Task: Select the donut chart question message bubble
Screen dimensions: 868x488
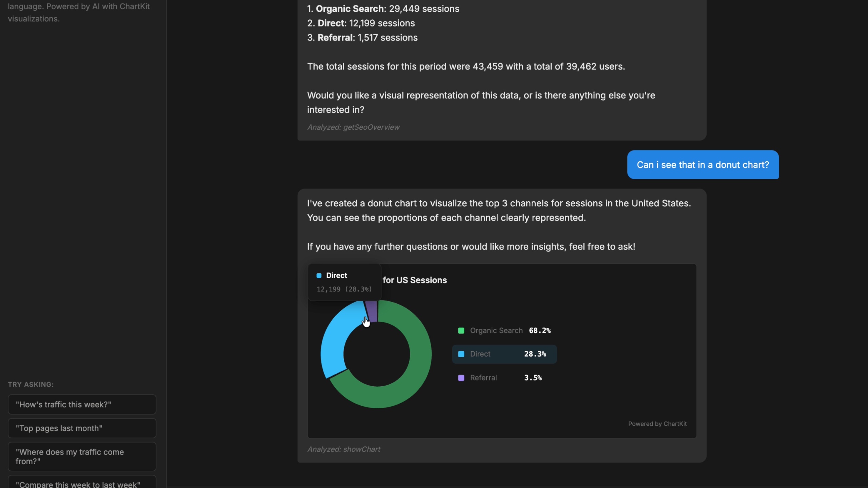Action: [x=703, y=165]
